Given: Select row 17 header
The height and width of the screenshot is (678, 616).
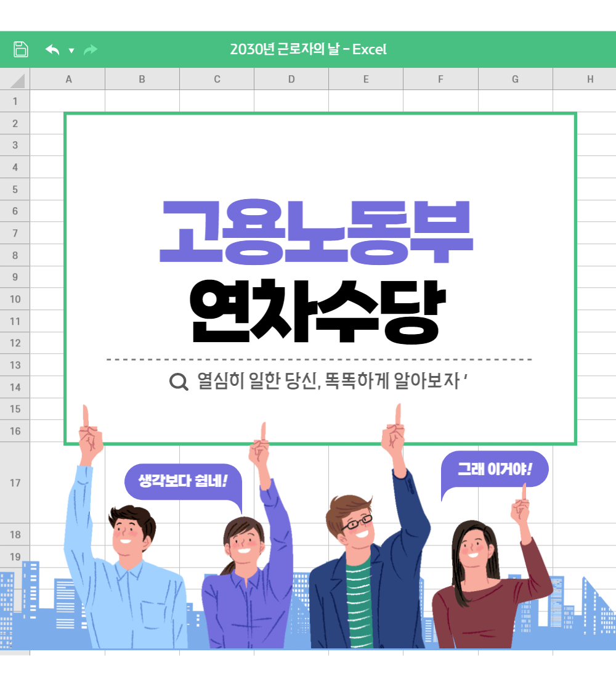Looking at the screenshot, I should tap(15, 483).
